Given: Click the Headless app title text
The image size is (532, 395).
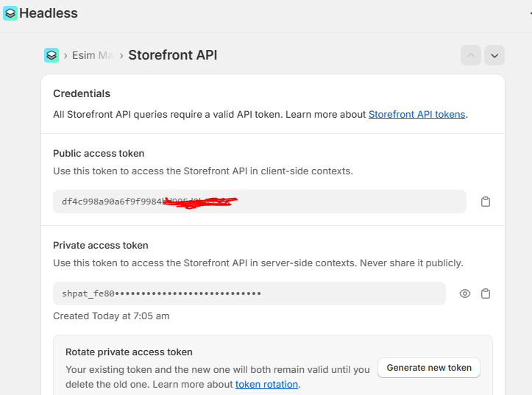Looking at the screenshot, I should 49,13.
